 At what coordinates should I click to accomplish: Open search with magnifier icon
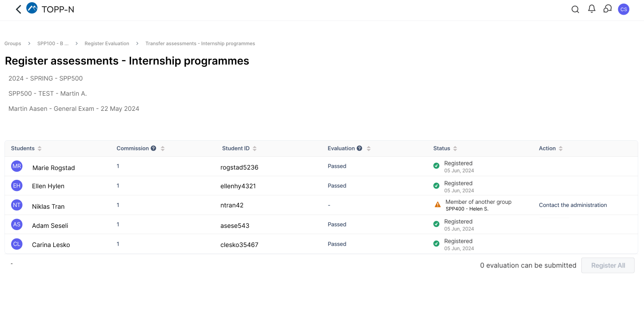pyautogui.click(x=575, y=9)
